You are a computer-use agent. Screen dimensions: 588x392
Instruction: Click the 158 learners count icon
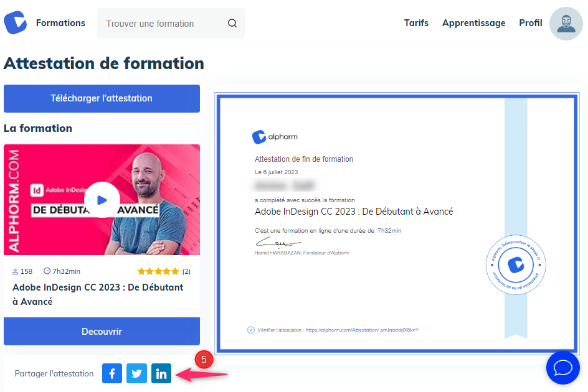tap(16, 271)
